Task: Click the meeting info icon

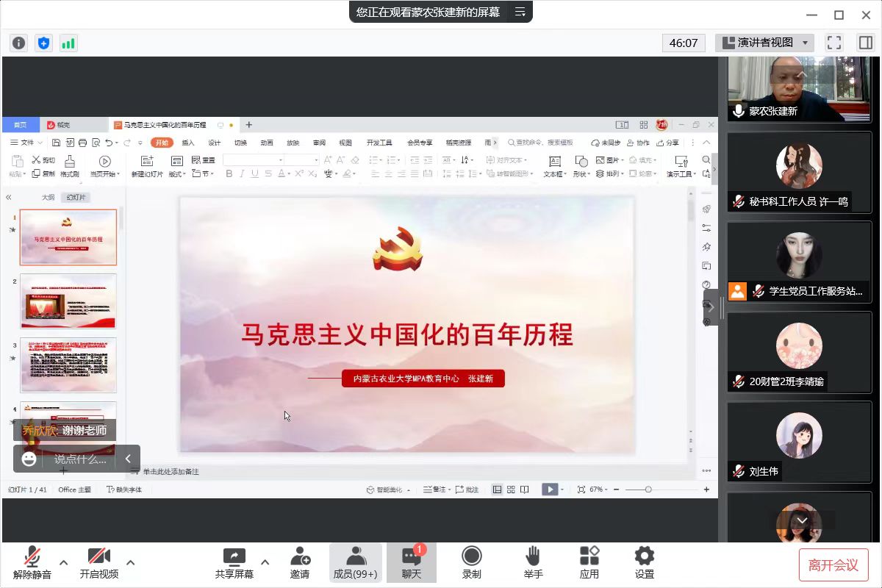Action: click(x=19, y=43)
